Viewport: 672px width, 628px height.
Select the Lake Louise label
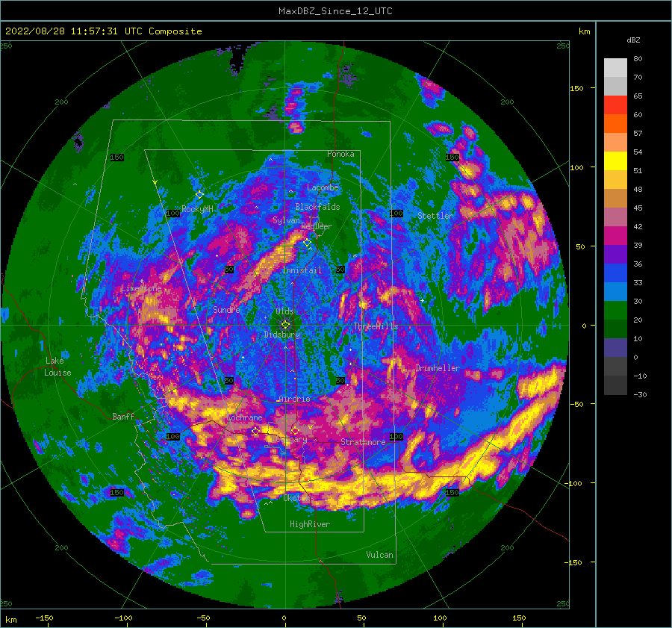click(57, 367)
